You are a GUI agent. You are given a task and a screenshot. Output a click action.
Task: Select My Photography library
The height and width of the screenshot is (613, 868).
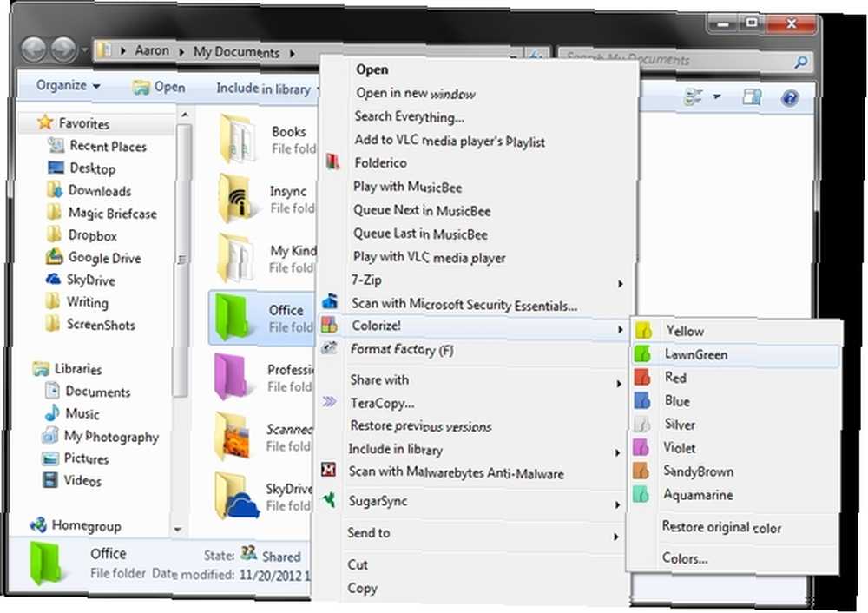[x=111, y=437]
